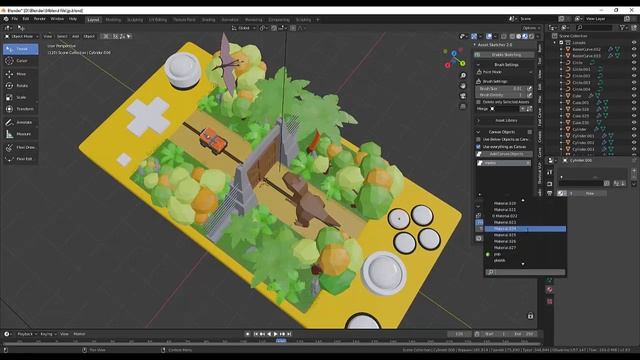Select the Cursor tool
The height and width of the screenshot is (360, 640).
tap(20, 61)
